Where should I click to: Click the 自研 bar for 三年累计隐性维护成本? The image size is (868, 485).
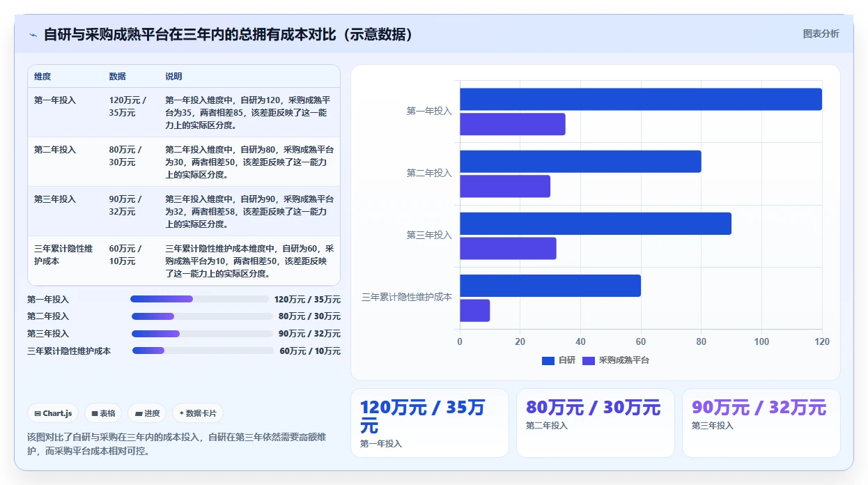[550, 286]
